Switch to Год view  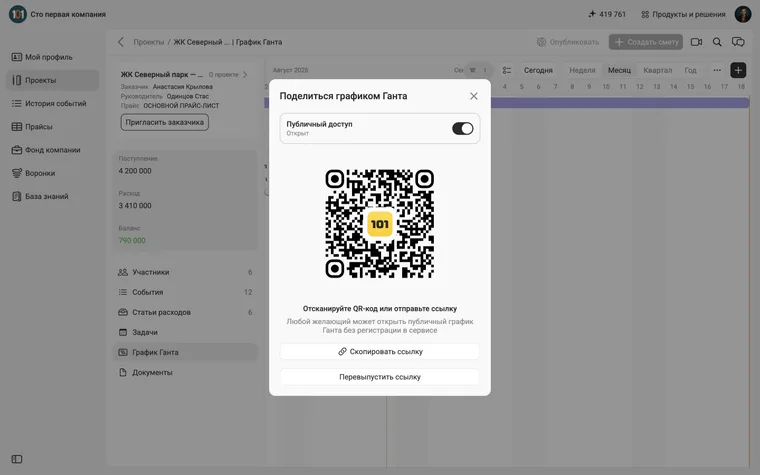pyautogui.click(x=690, y=70)
